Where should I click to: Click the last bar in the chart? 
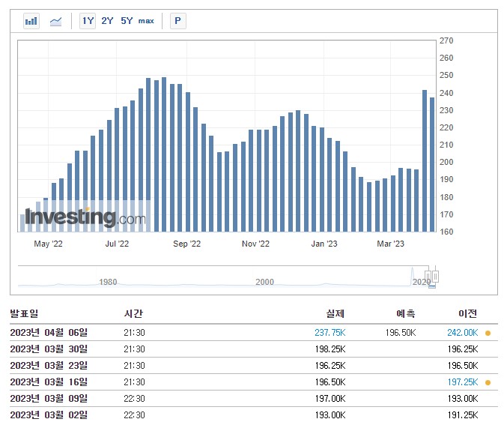[x=432, y=164]
